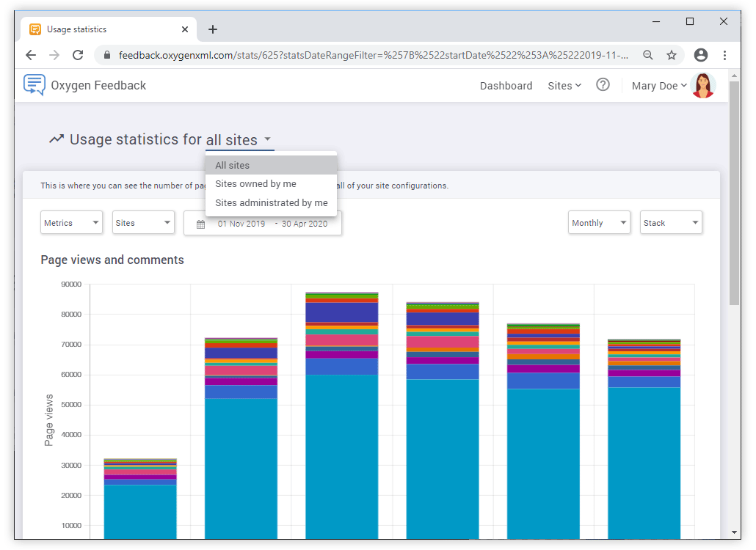Open the Chrome profile account icon
Screen dimensions: 756x550
click(701, 55)
